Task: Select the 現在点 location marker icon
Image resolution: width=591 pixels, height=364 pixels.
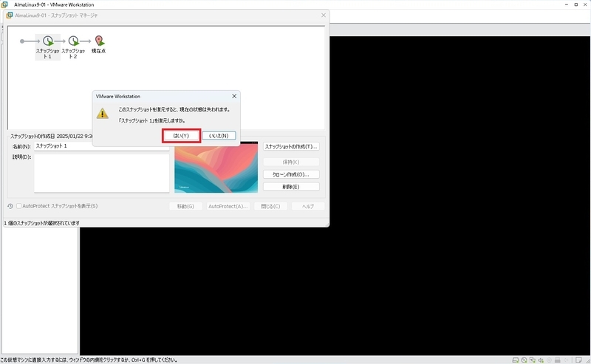Action: click(99, 41)
